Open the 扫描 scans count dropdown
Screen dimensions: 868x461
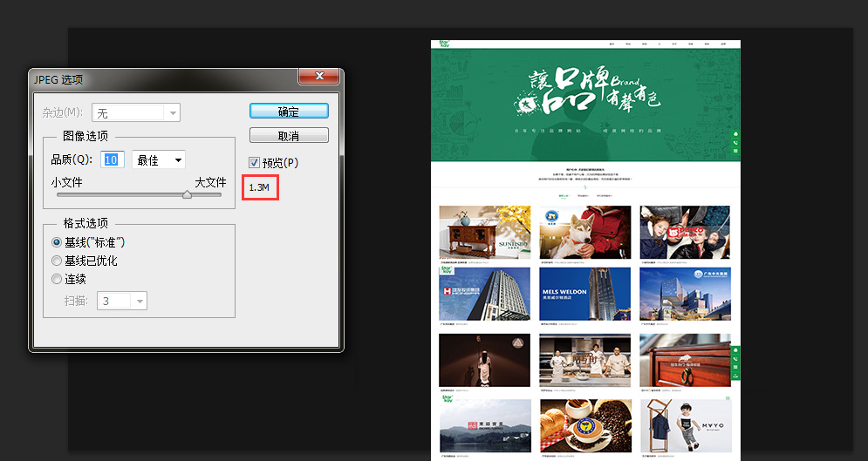(139, 301)
